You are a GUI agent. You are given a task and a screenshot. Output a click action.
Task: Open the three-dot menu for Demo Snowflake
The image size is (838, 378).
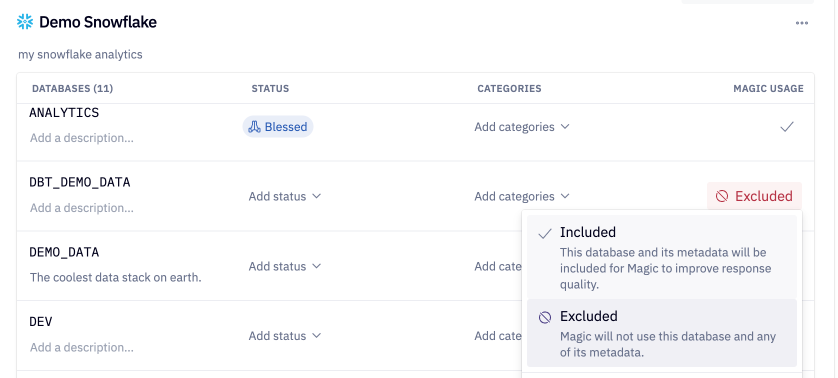[801, 23]
